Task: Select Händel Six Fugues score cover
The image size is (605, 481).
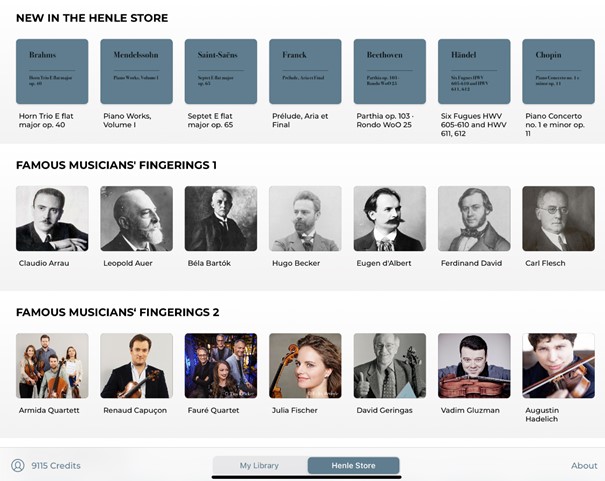Action: [474, 72]
